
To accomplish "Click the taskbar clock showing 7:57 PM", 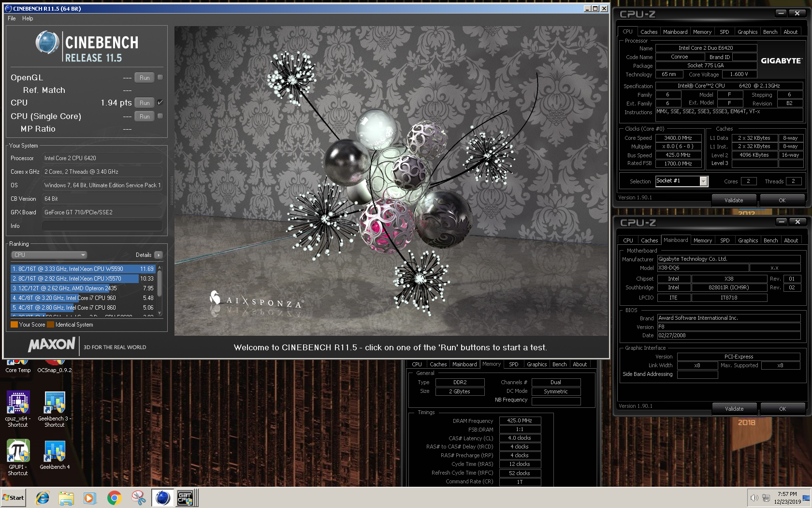I will click(x=787, y=498).
